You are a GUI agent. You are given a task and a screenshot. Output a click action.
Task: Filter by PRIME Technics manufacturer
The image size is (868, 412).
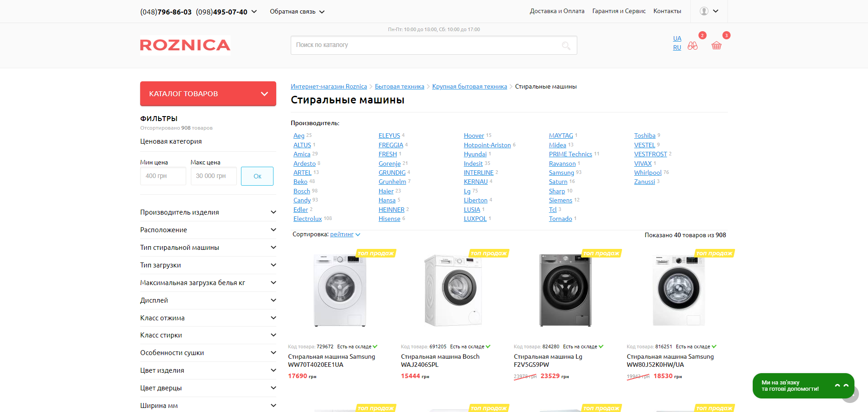click(571, 154)
